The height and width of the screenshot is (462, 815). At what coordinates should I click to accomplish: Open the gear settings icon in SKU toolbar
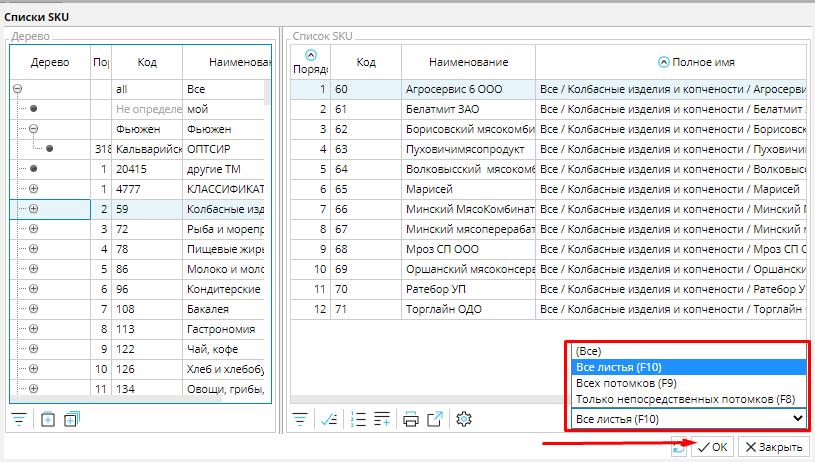463,420
